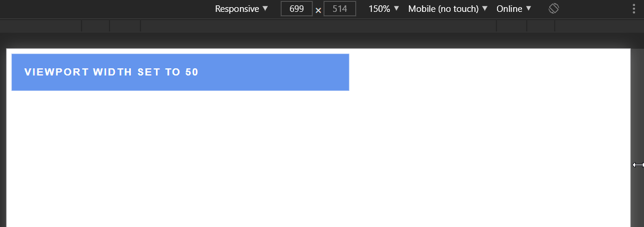Select the second narrow preset segment left of center
Image resolution: width=644 pixels, height=227 pixels.
point(96,26)
